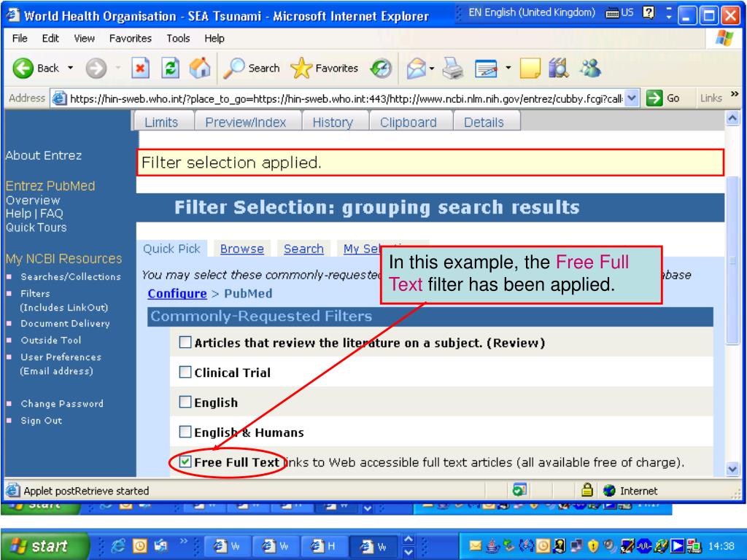
Task: Click the History clock icon in the toolbar
Action: click(x=381, y=68)
